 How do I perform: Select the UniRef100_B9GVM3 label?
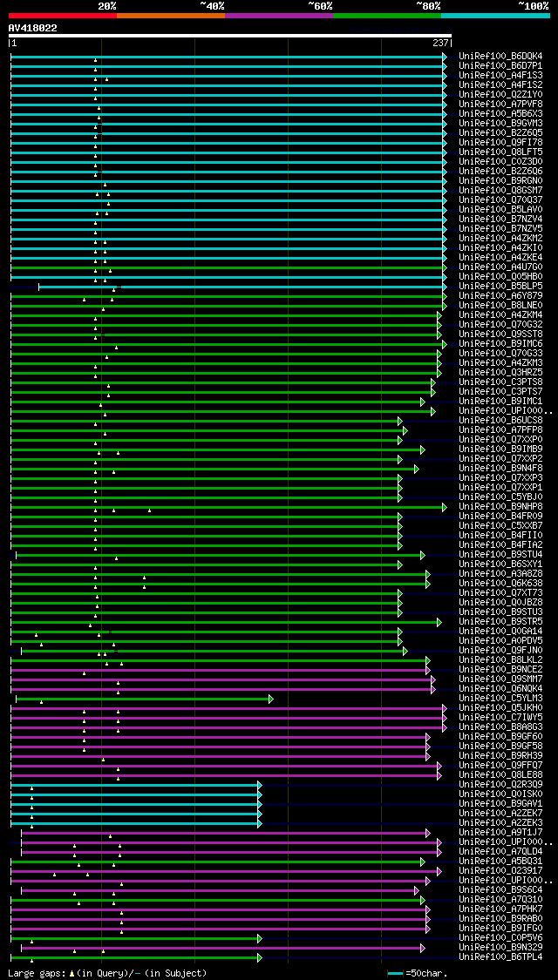[x=500, y=123]
